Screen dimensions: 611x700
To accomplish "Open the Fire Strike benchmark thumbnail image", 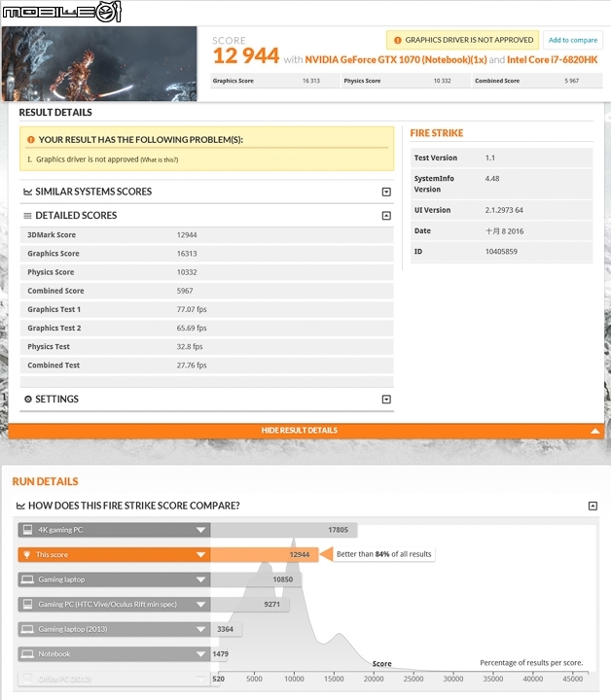I will point(99,63).
